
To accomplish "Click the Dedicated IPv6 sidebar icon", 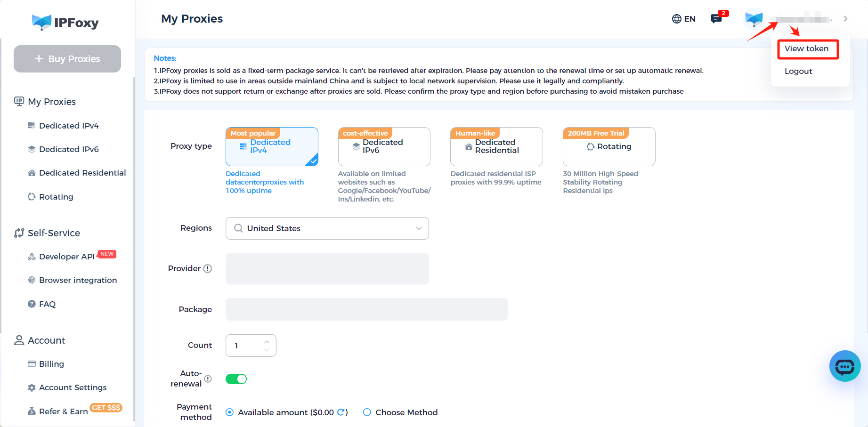I will (x=32, y=149).
